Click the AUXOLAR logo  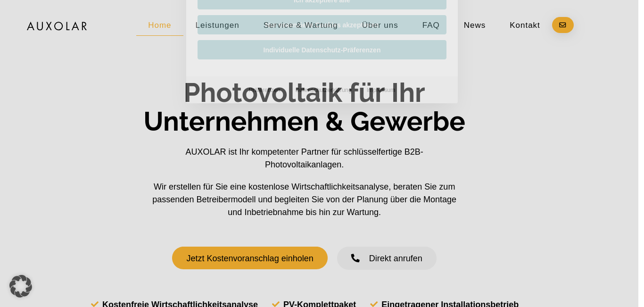tap(57, 26)
